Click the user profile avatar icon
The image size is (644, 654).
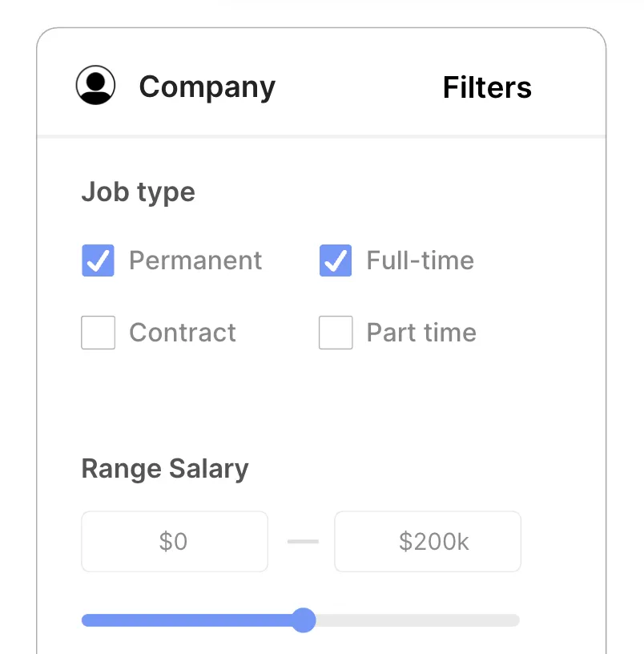coord(96,85)
